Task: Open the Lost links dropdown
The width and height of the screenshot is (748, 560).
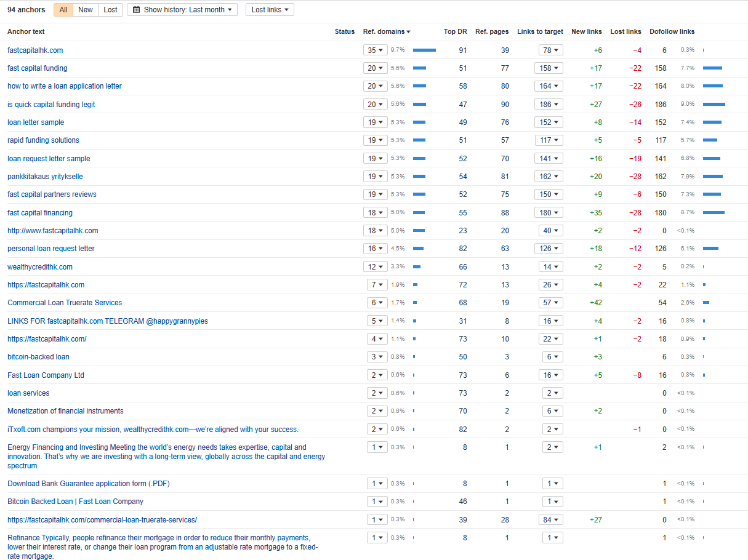Action: point(270,10)
